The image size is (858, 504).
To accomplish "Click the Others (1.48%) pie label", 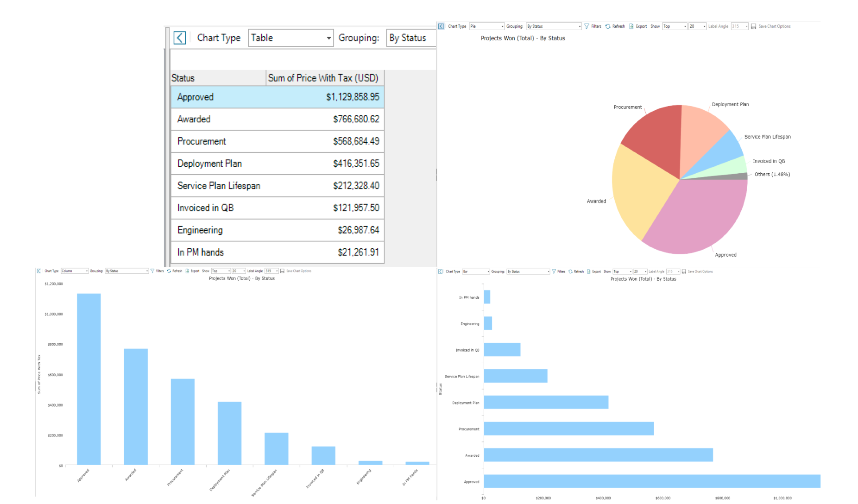I will (772, 175).
